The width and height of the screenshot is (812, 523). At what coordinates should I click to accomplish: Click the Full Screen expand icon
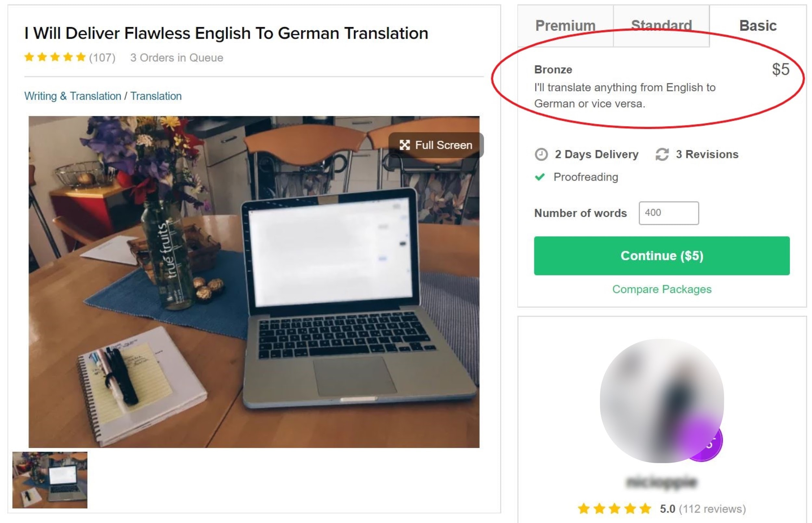click(405, 145)
